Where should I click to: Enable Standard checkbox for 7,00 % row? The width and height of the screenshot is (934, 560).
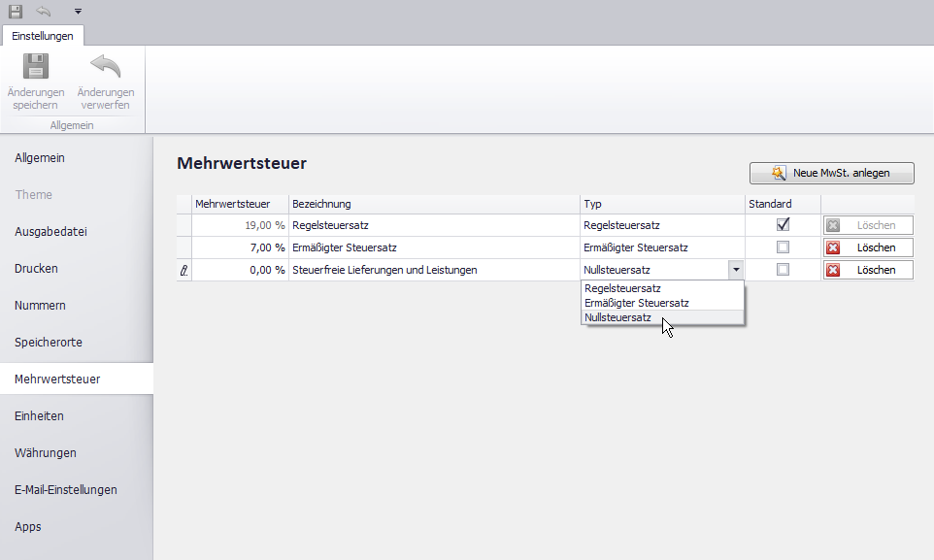click(x=783, y=247)
